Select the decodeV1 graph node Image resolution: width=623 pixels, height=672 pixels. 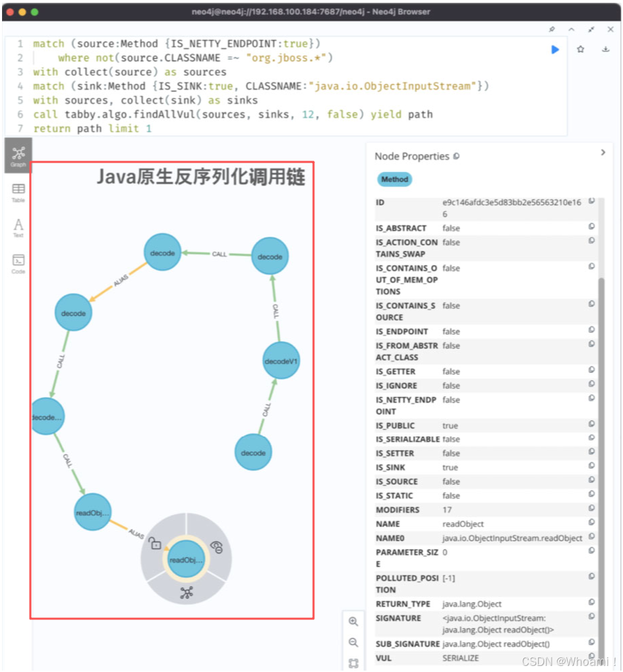[x=281, y=361]
